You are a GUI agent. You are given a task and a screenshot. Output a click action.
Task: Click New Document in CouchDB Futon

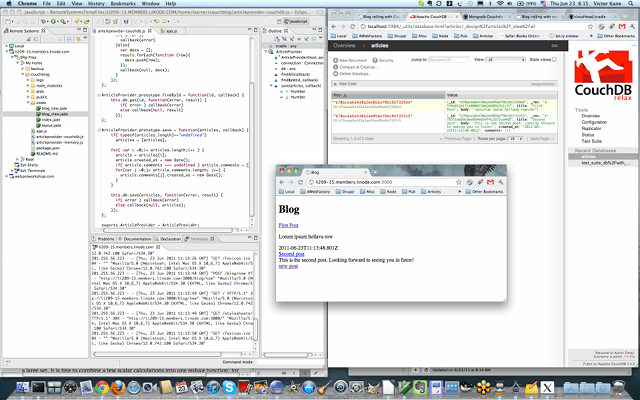click(x=350, y=60)
